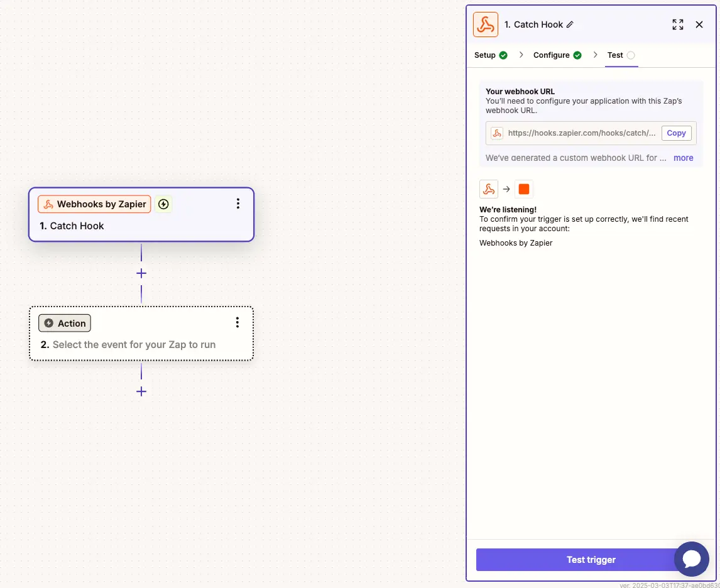The image size is (720, 588).
Task: Switch to the Configure tab
Action: (x=557, y=55)
